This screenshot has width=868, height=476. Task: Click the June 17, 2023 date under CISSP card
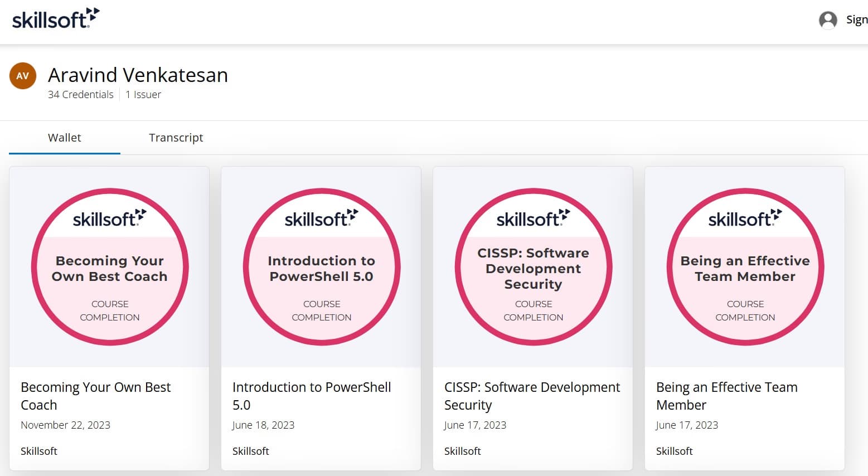coord(475,425)
